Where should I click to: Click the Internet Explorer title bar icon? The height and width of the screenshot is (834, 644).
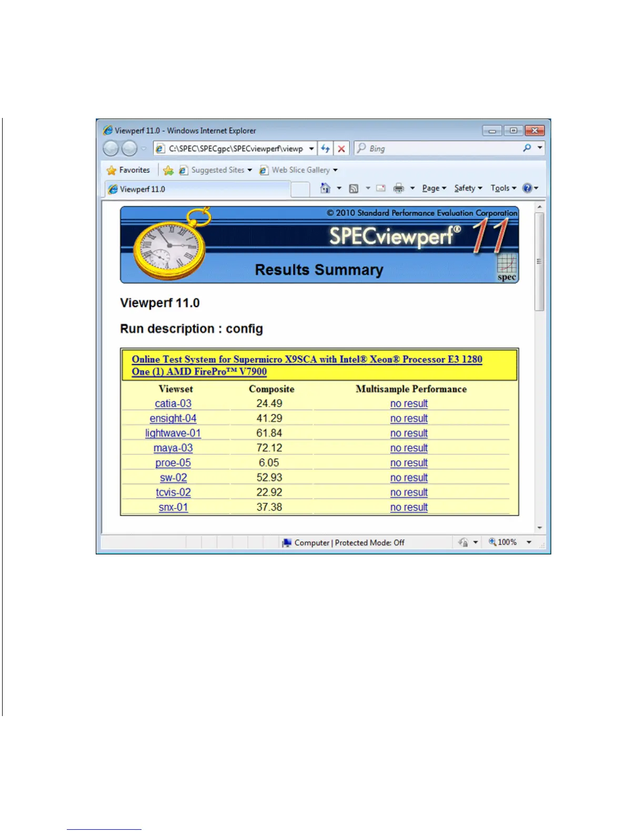(x=108, y=130)
